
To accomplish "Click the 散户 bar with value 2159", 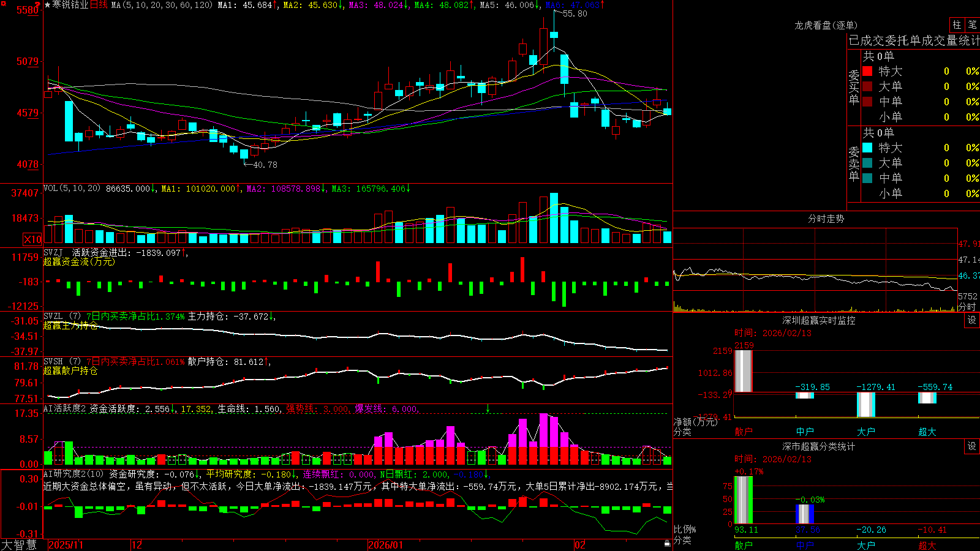I will point(744,371).
